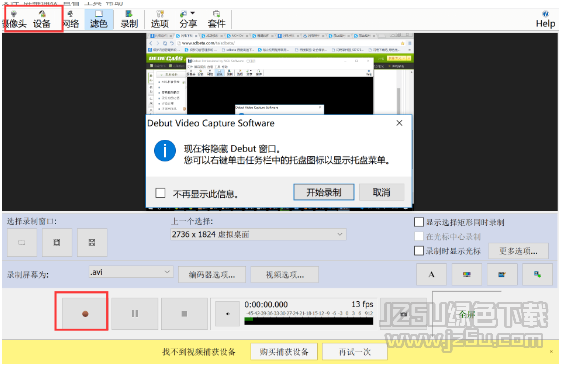Click the first rectangle icon under 选择录制窗口
561x366 pixels.
pos(22,243)
